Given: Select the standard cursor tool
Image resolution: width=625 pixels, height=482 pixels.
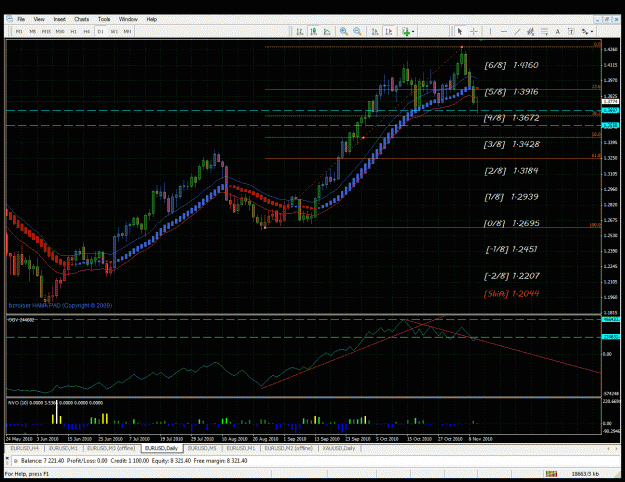Looking at the screenshot, I should (x=460, y=31).
